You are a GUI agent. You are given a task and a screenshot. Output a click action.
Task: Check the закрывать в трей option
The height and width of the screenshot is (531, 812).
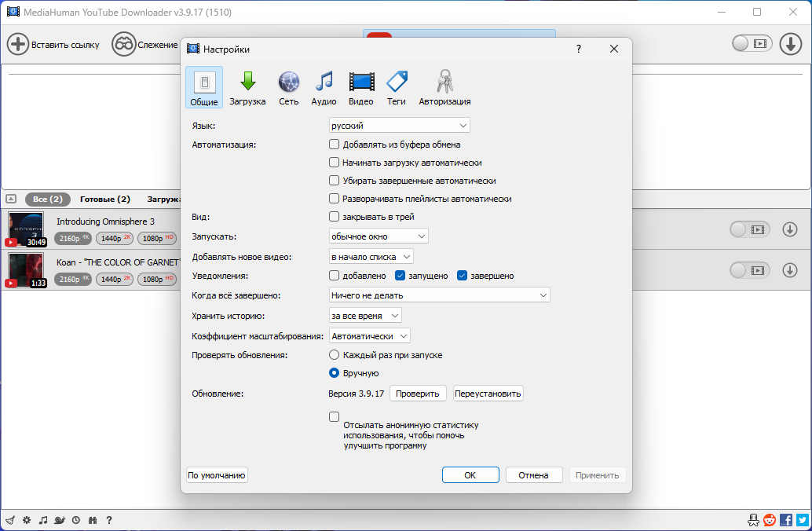click(x=334, y=217)
